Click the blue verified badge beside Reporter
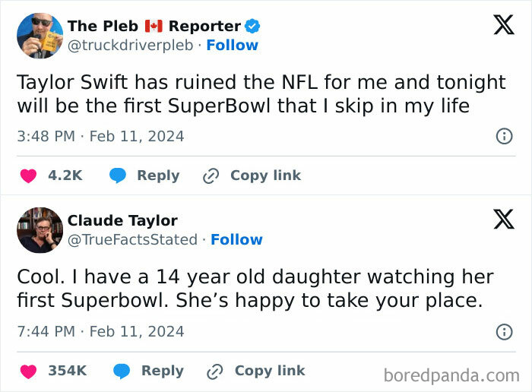532x392 pixels. tap(252, 27)
